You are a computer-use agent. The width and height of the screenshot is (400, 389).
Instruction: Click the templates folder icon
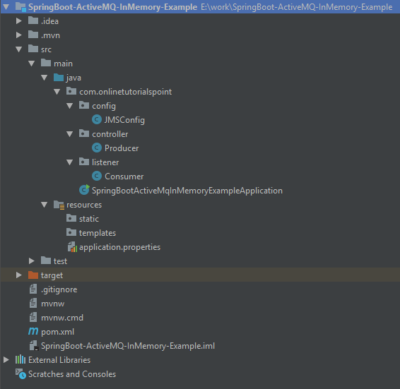[71, 232]
